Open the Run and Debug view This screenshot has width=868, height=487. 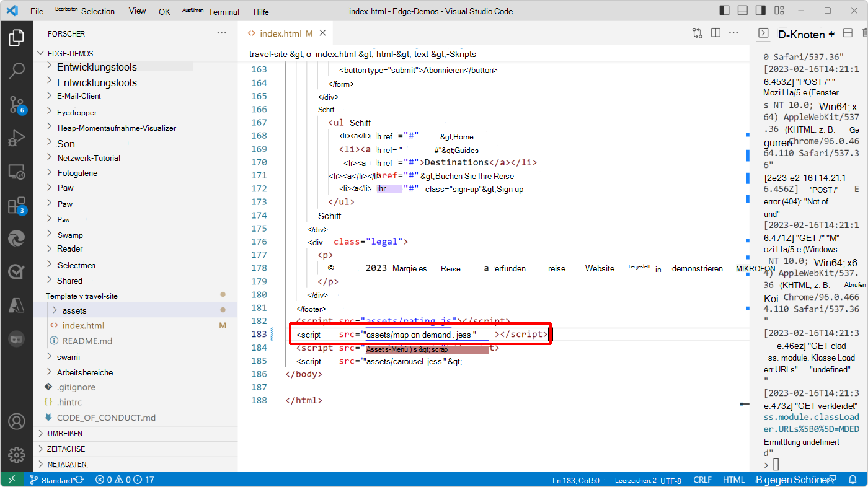tap(16, 138)
